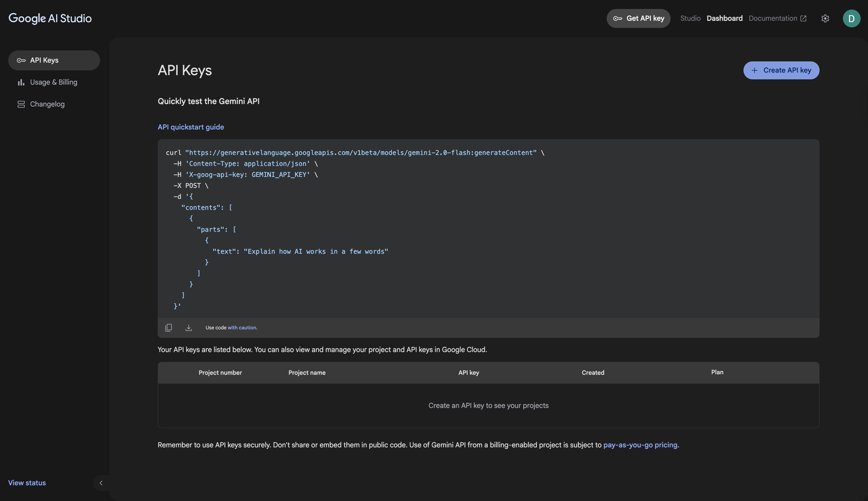This screenshot has height=501, width=868.
Task: Copy the curl code snippet
Action: click(168, 328)
